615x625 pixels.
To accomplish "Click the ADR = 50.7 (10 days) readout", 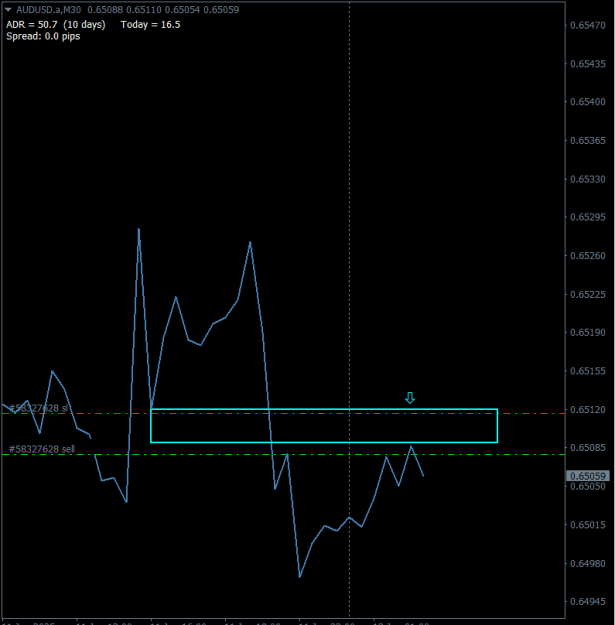I will [x=56, y=25].
